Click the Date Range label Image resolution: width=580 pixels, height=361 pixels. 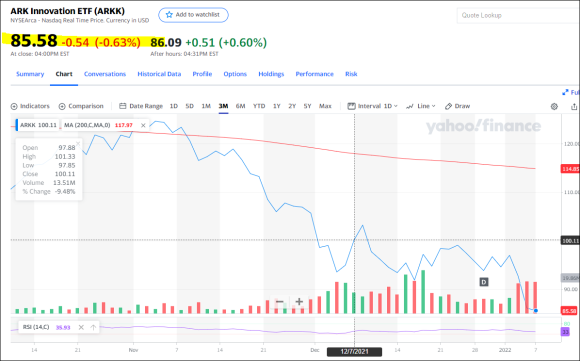[x=146, y=106]
